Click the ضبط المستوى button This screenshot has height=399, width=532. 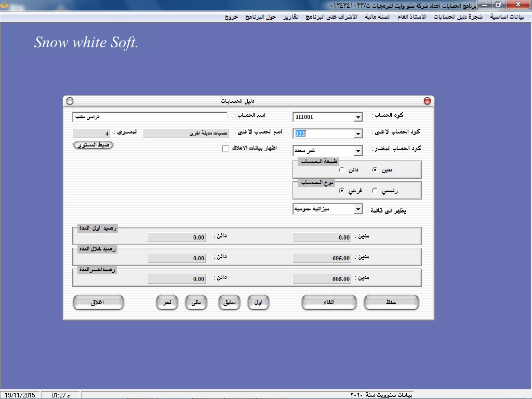tap(93, 145)
